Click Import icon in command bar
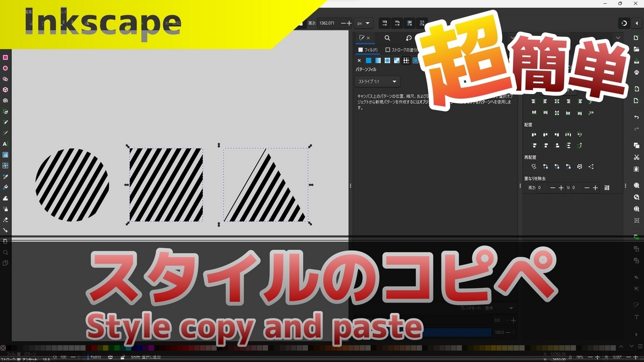The image size is (644, 362). tap(636, 89)
